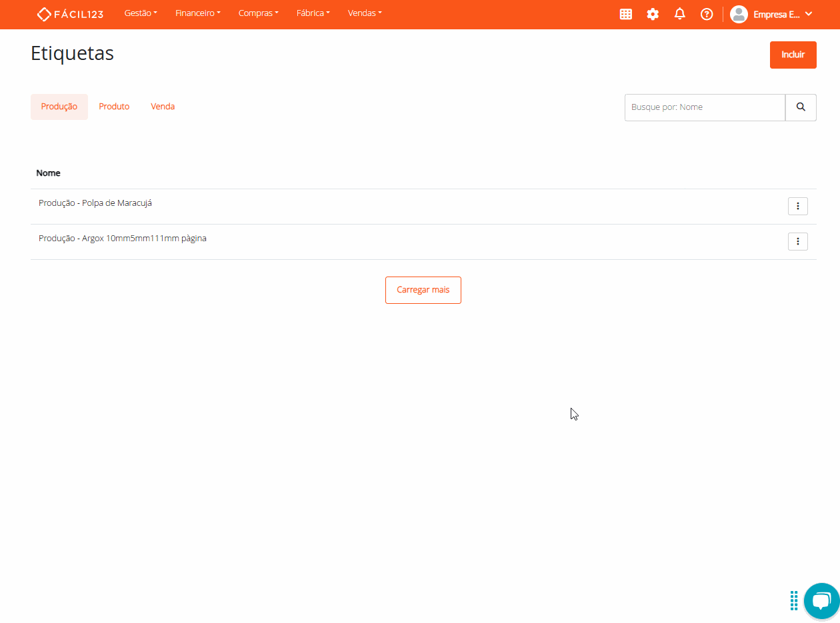Click the Fácil123 logo
Image resolution: width=840 pixels, height=623 pixels.
70,14
